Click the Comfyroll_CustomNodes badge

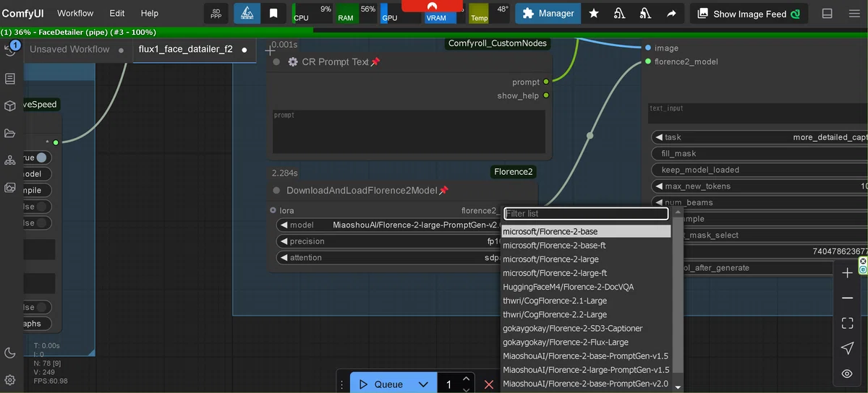(x=498, y=43)
